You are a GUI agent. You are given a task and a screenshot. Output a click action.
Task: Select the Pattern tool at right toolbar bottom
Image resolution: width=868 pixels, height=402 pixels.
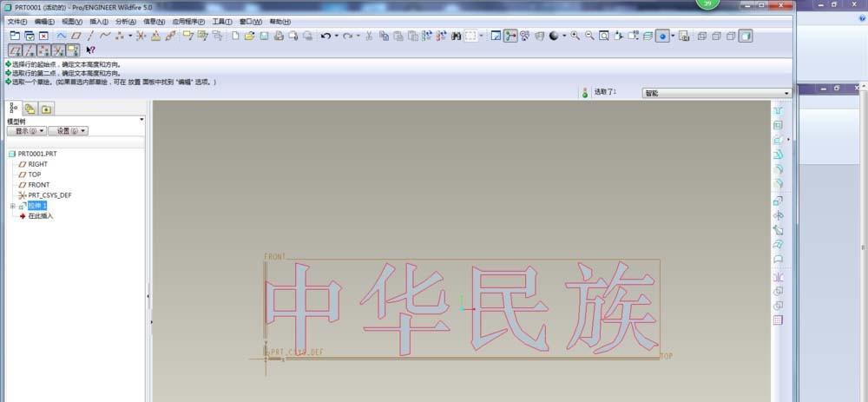[778, 320]
